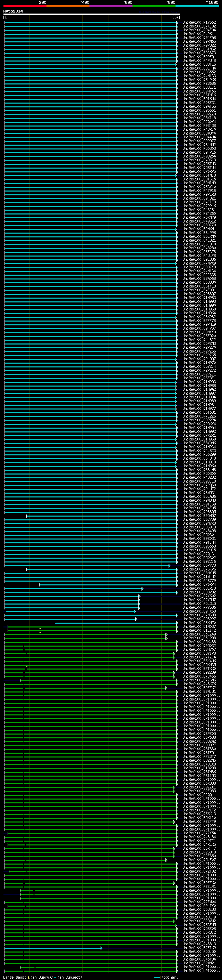Click the cyan ~100% identity legend segment

[197, 6]
